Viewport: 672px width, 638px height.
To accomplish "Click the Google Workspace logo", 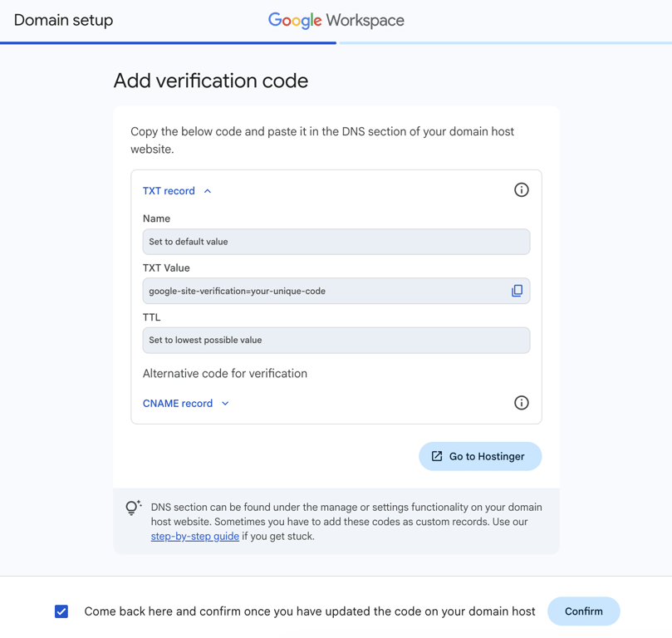I will click(336, 20).
